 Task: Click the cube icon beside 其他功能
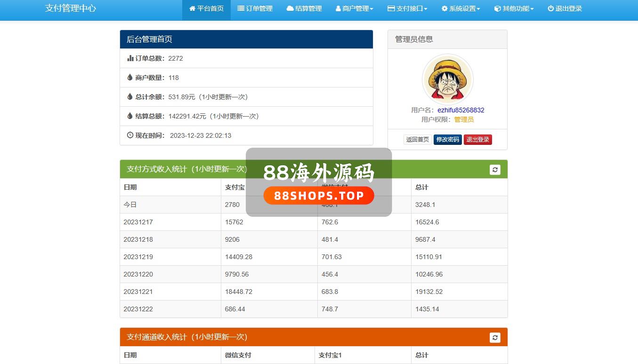(497, 8)
